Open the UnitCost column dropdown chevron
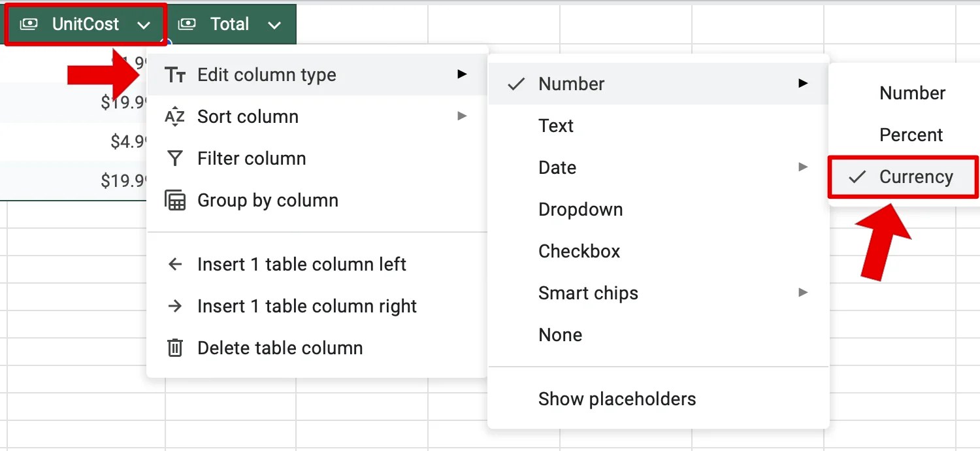 click(144, 24)
